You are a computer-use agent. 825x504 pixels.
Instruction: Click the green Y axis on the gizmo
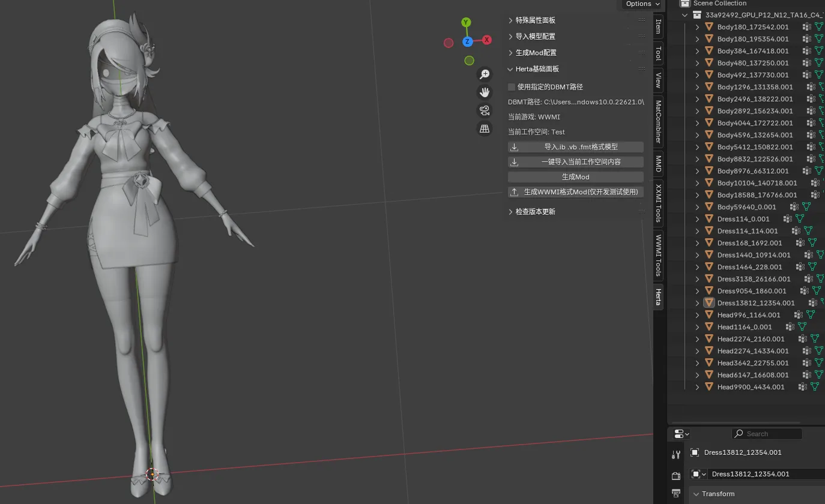466,22
